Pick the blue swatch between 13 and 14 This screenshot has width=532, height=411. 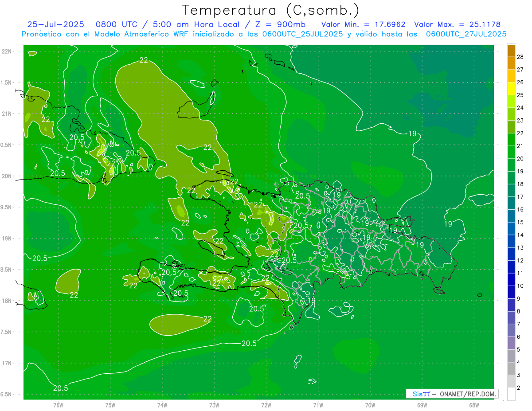(511, 242)
